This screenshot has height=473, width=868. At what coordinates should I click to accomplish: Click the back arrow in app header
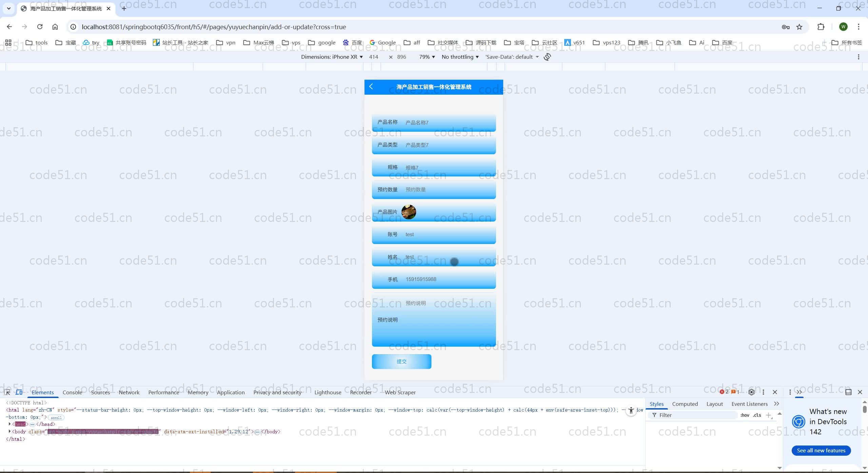[x=371, y=87]
